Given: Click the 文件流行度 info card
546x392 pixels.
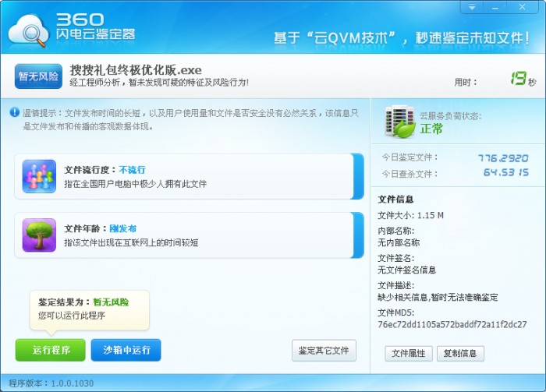Looking at the screenshot, I should pyautogui.click(x=189, y=176).
